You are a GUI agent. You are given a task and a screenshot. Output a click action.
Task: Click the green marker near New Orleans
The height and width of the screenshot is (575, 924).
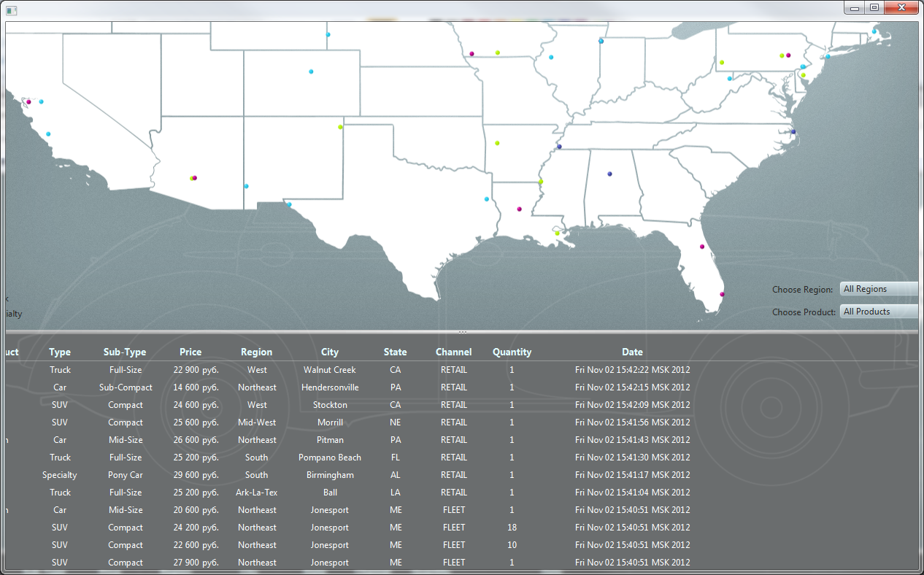(557, 234)
